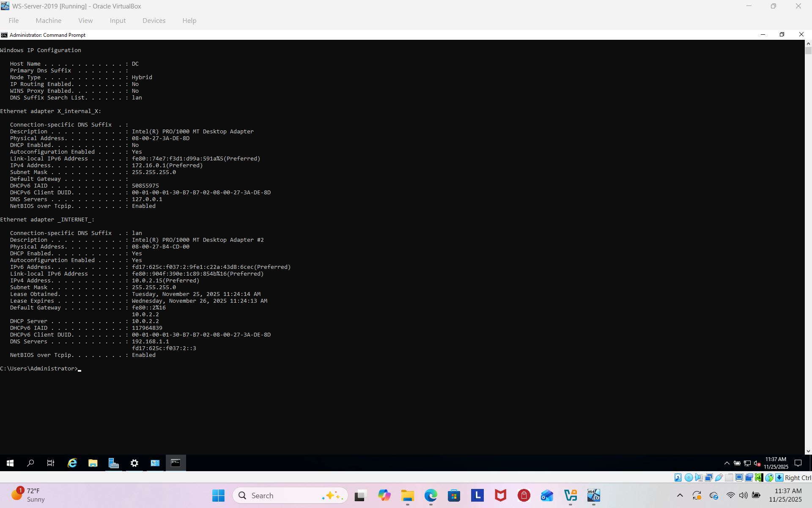Toggle the host speaker volume icon

point(743,495)
